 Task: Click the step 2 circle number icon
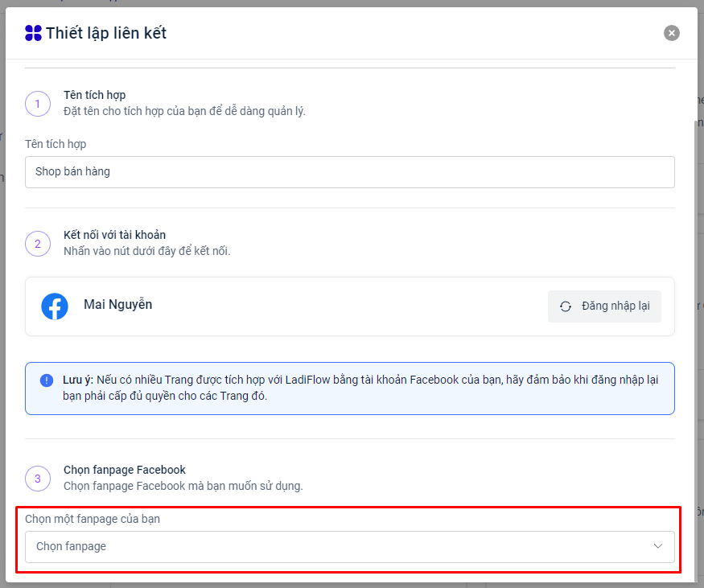(x=38, y=244)
